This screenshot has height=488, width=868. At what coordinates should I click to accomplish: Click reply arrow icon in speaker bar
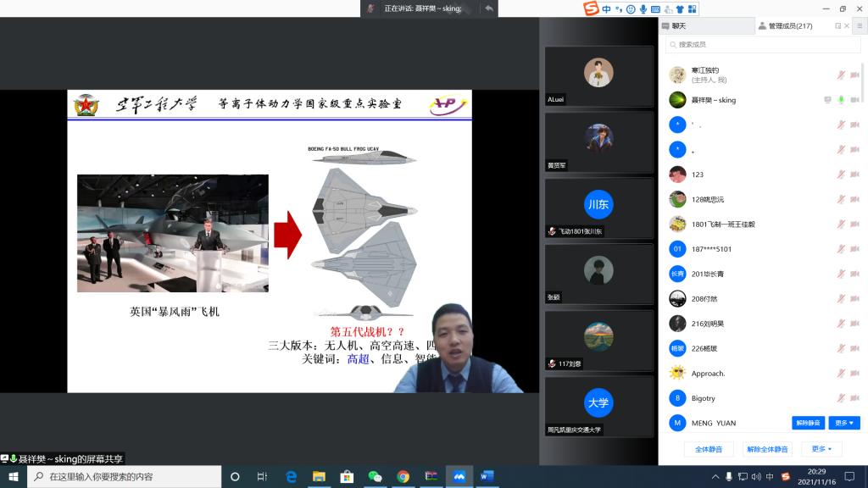click(488, 8)
